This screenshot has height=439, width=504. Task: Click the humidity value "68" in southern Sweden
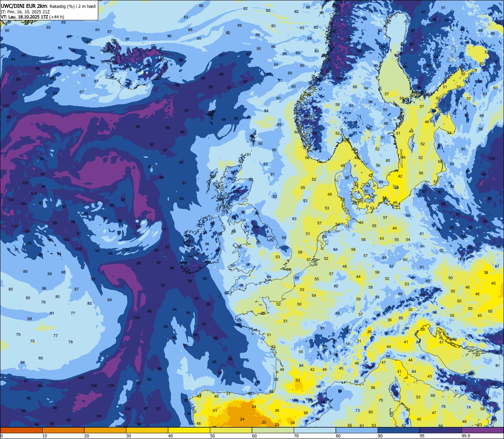[x=397, y=187]
